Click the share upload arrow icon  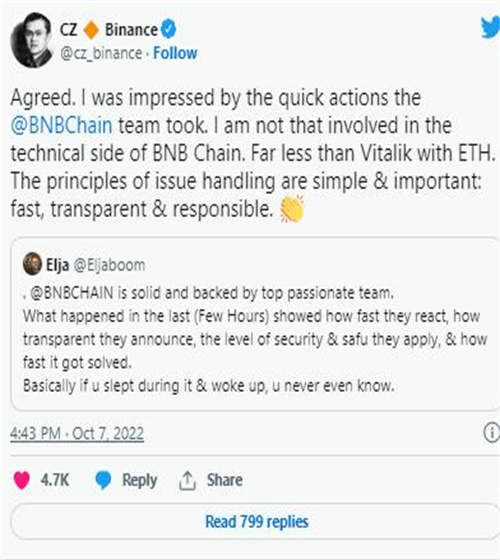pyautogui.click(x=187, y=480)
